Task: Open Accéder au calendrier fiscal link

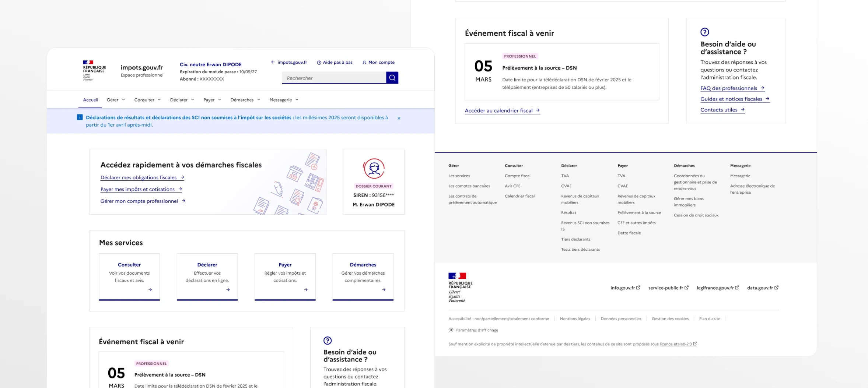Action: coord(502,110)
